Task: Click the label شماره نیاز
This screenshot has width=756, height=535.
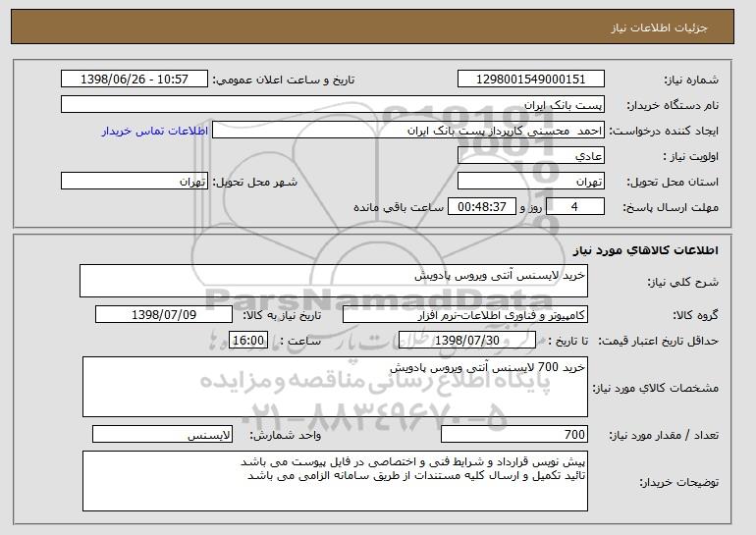Action: pyautogui.click(x=691, y=80)
